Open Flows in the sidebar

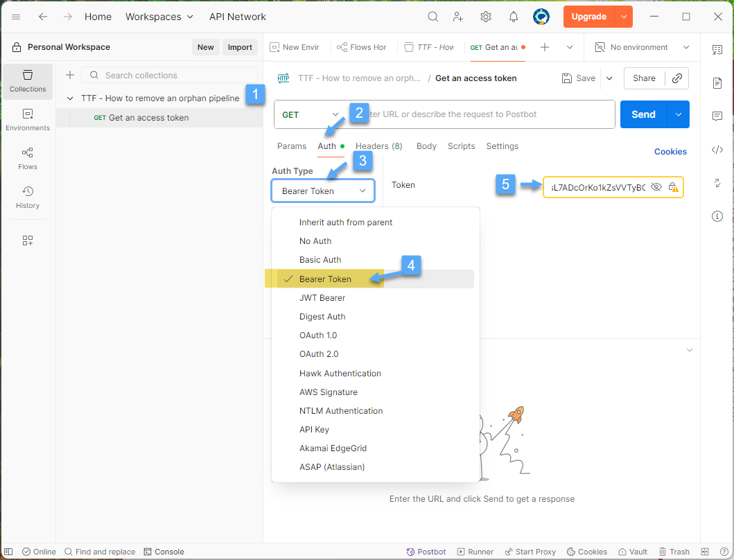click(28, 159)
